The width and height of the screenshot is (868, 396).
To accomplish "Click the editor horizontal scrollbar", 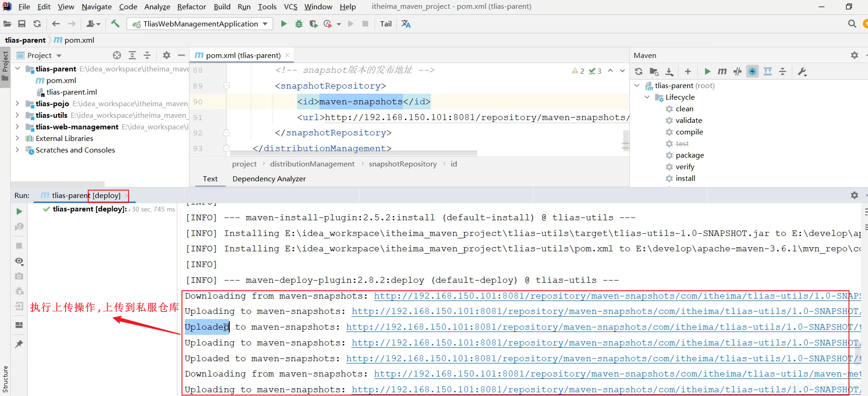I will coord(354,153).
